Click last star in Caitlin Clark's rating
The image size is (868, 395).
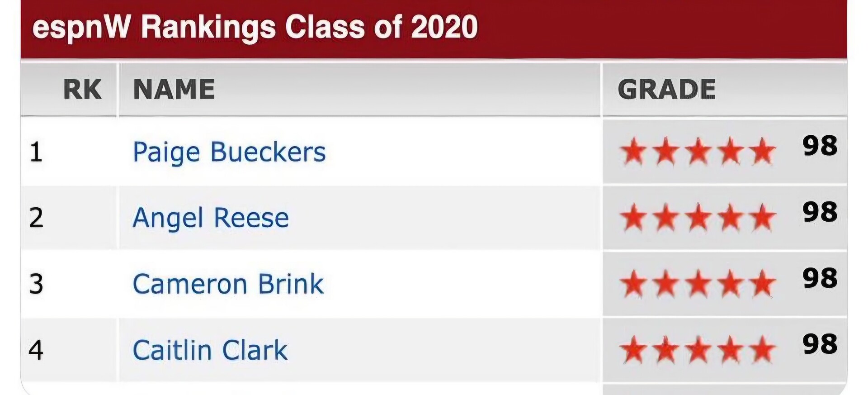(x=763, y=350)
